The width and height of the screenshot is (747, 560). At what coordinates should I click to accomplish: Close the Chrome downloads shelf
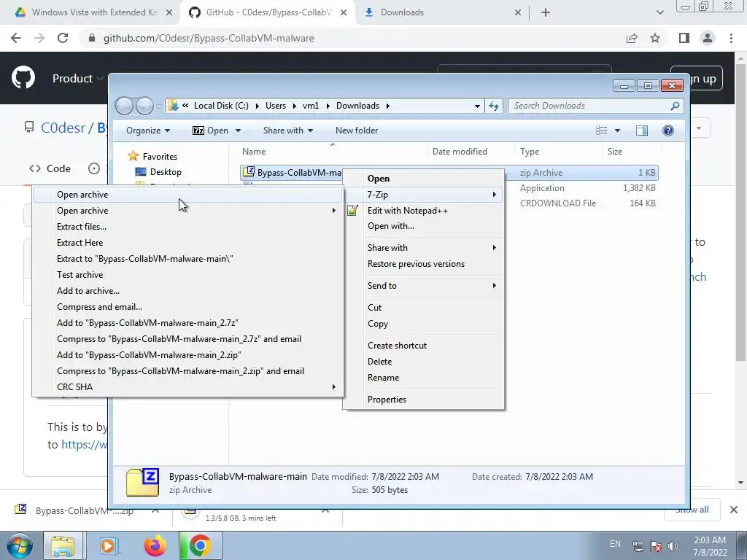click(734, 510)
